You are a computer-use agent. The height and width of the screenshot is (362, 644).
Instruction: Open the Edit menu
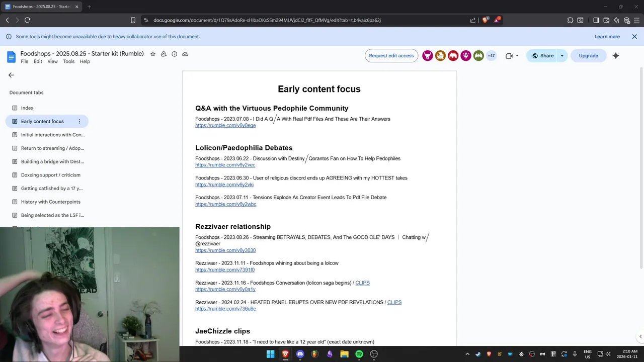[x=38, y=61]
